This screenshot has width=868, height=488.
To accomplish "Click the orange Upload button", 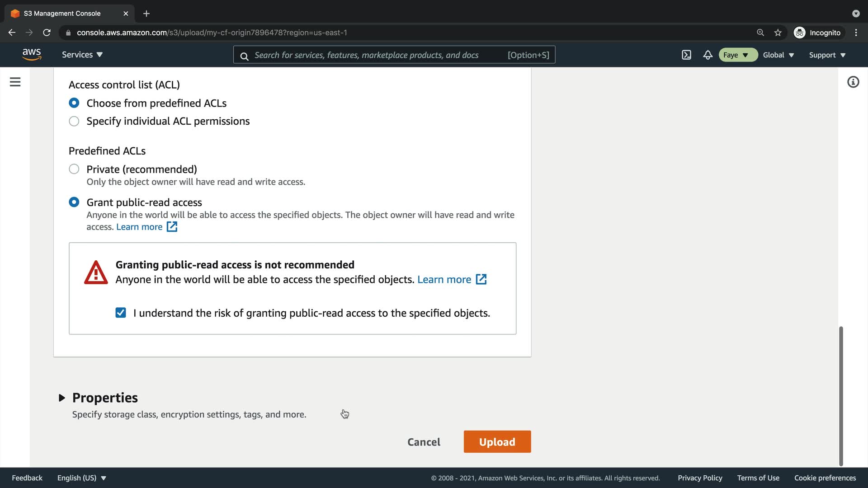I will coord(497,441).
